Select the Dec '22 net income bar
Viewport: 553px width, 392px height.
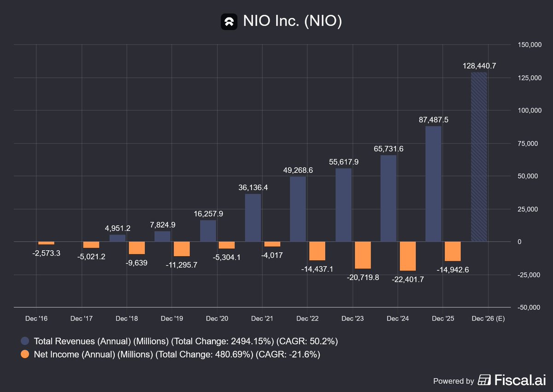pyautogui.click(x=317, y=251)
